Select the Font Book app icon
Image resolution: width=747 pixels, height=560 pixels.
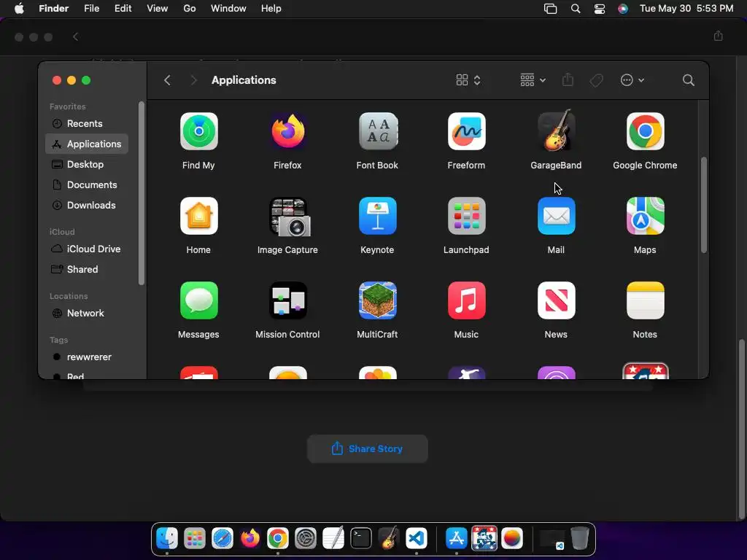tap(377, 131)
